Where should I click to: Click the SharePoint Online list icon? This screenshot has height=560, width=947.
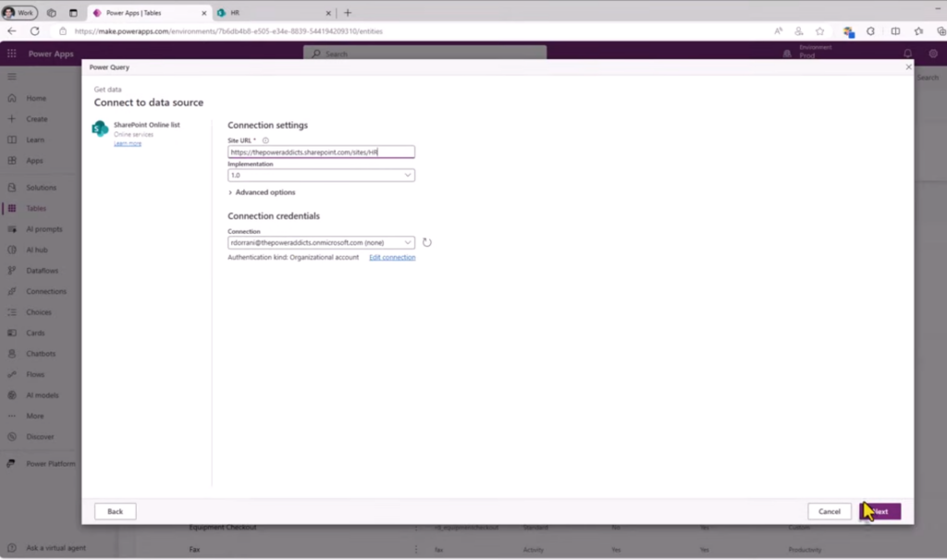100,128
